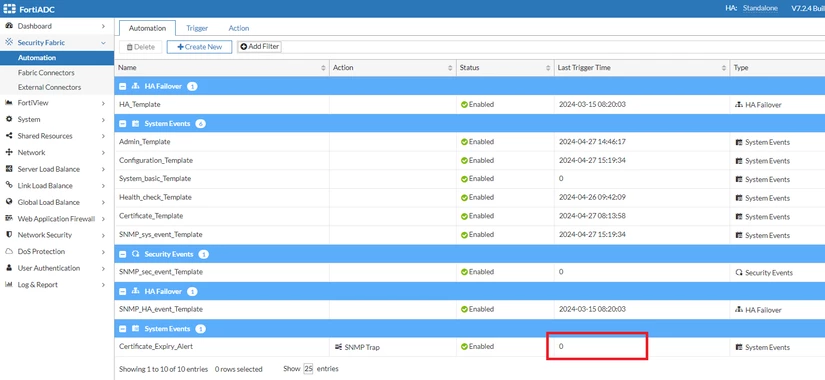Click the HA Failover type icon of HA_Template

[739, 105]
